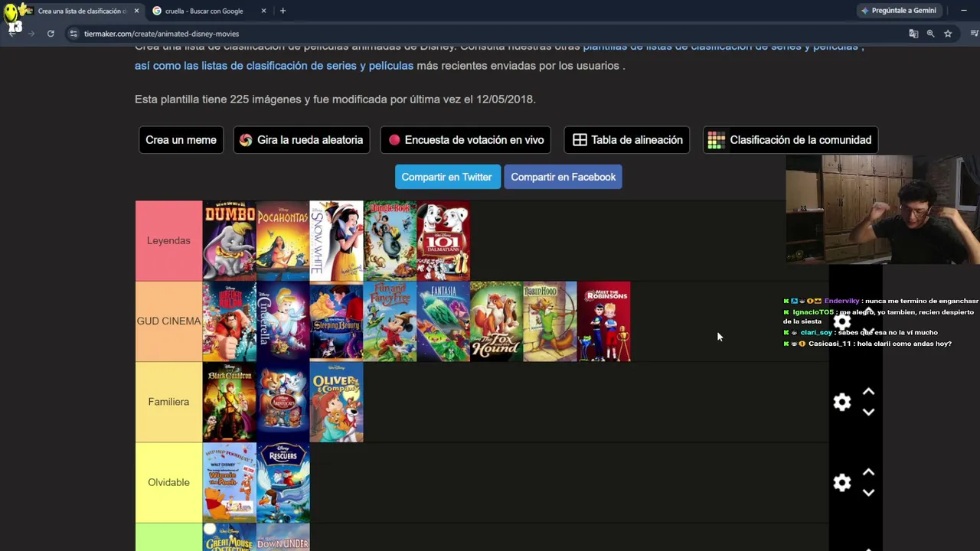Click the Familiera tier label
980x551 pixels.
[168, 402]
